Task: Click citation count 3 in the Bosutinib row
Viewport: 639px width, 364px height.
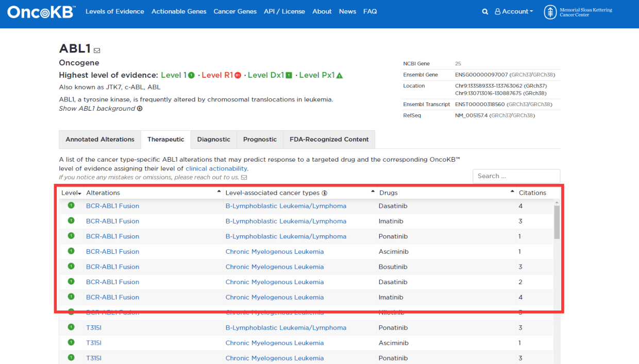Action: tap(520, 267)
